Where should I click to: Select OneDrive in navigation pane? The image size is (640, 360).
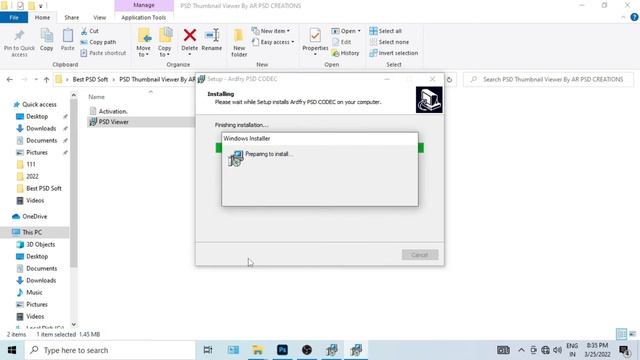[x=34, y=216]
